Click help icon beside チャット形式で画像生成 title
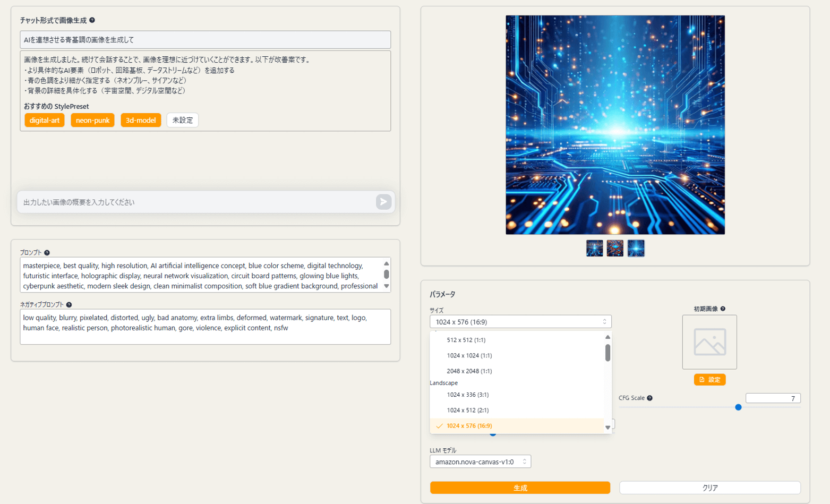The width and height of the screenshot is (830, 504). (92, 20)
